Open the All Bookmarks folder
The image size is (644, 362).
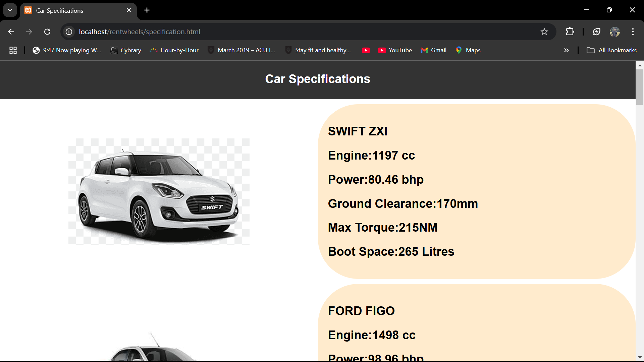611,50
